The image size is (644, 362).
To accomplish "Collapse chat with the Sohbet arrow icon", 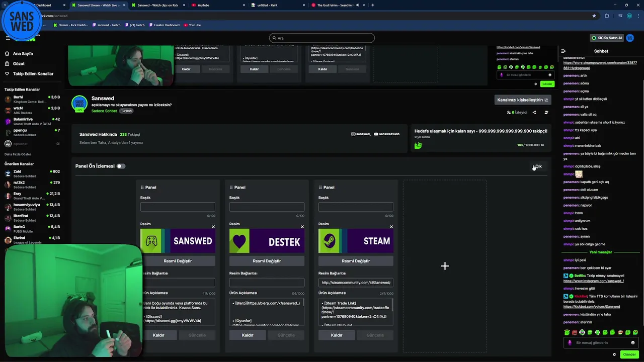I will 563,51.
